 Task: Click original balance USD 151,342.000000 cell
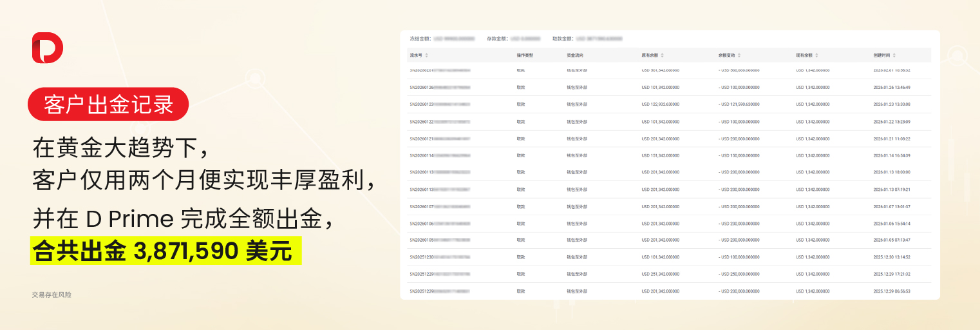click(x=660, y=155)
